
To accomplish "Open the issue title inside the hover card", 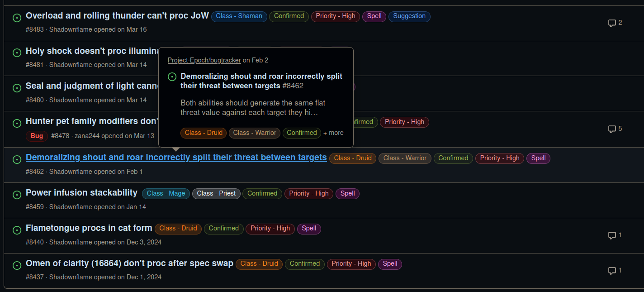I will (x=261, y=81).
